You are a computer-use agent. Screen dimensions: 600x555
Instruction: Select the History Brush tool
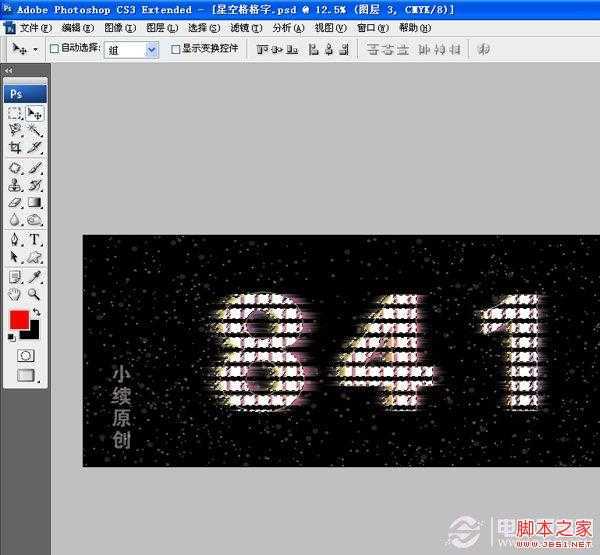35,185
